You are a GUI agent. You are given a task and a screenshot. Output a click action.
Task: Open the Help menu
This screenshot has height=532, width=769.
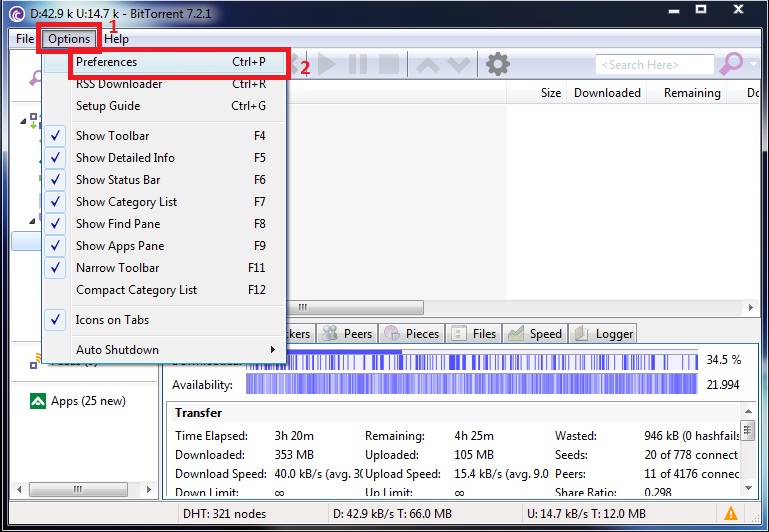pos(116,39)
